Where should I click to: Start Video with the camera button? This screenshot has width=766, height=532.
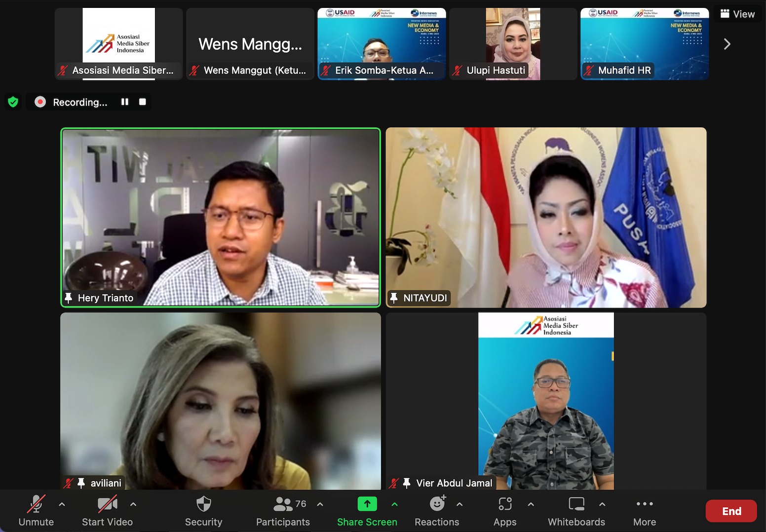point(107,511)
